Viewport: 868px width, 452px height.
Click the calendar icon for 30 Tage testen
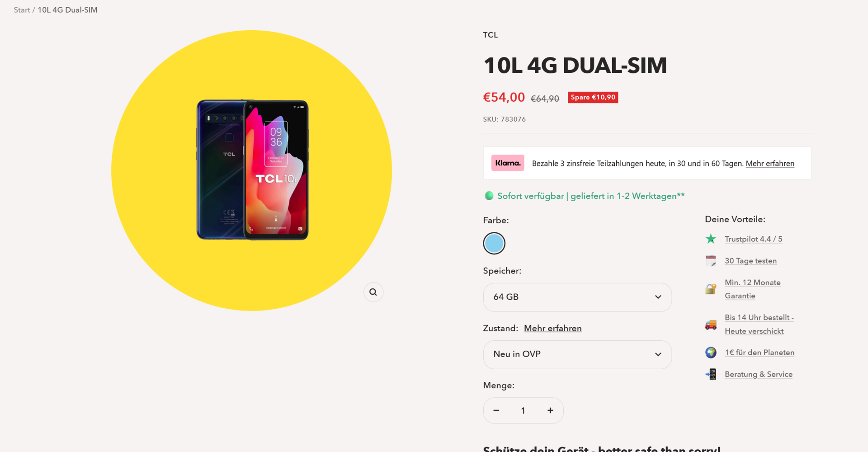click(x=711, y=261)
